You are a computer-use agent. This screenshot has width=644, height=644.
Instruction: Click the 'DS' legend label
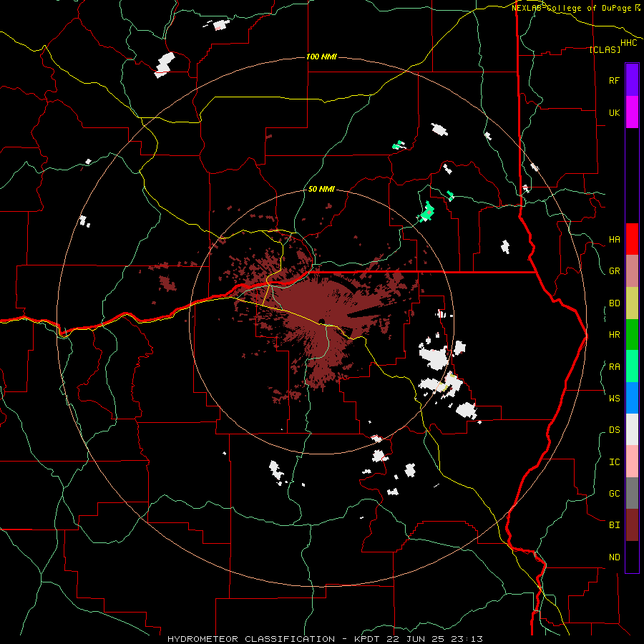click(614, 430)
